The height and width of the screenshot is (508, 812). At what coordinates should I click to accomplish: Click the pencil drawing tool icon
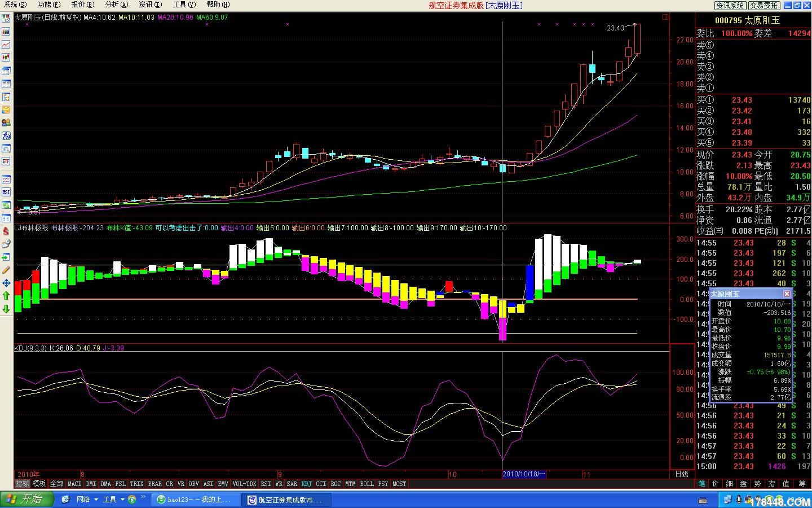6,270
